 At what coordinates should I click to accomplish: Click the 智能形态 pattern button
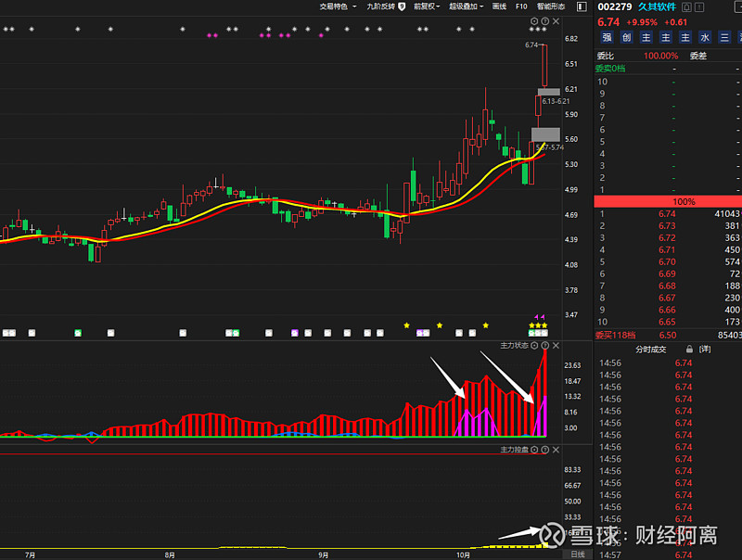point(550,6)
